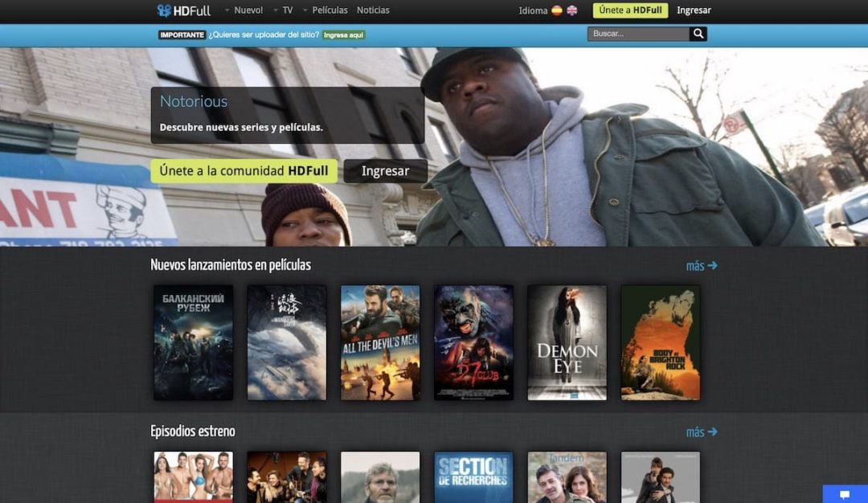
Task: Open the TV dropdown menu
Action: click(288, 10)
